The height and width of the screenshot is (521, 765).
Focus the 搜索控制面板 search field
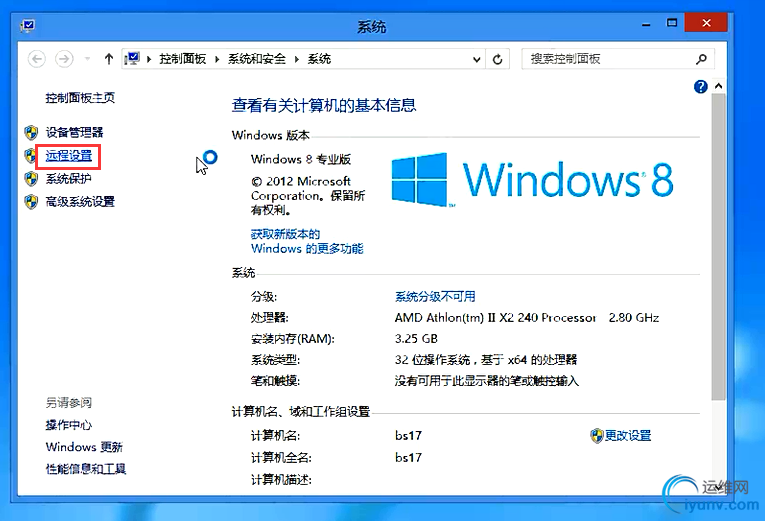[x=610, y=59]
